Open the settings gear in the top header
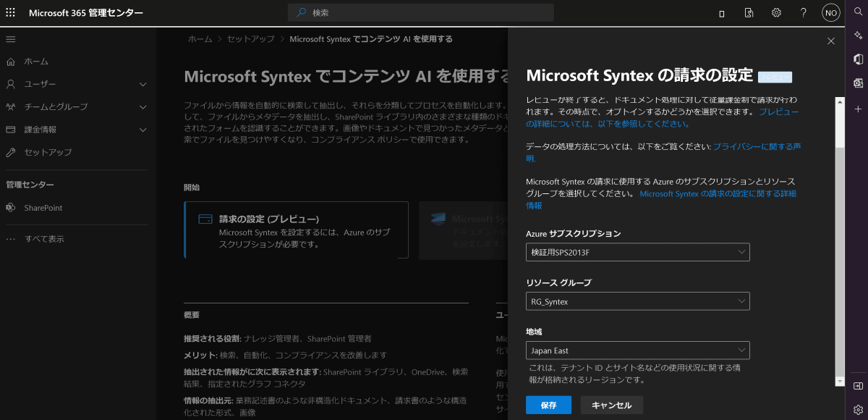 [776, 13]
